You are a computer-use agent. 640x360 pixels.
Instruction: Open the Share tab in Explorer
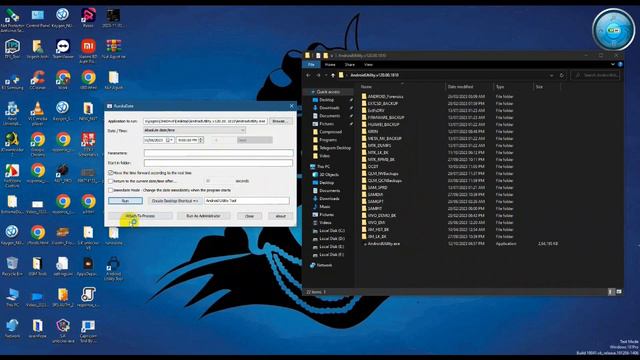click(x=350, y=64)
